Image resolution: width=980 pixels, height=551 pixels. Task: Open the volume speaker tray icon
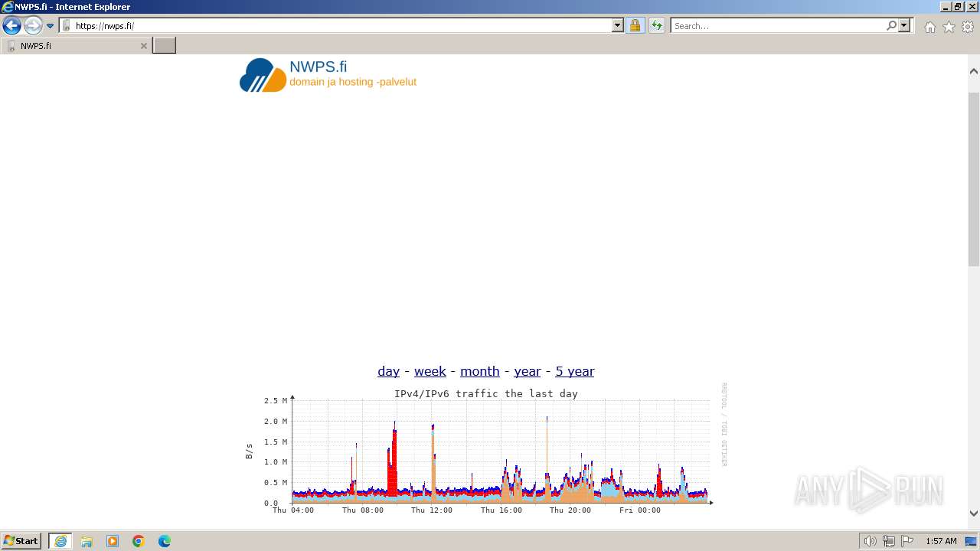pos(871,541)
